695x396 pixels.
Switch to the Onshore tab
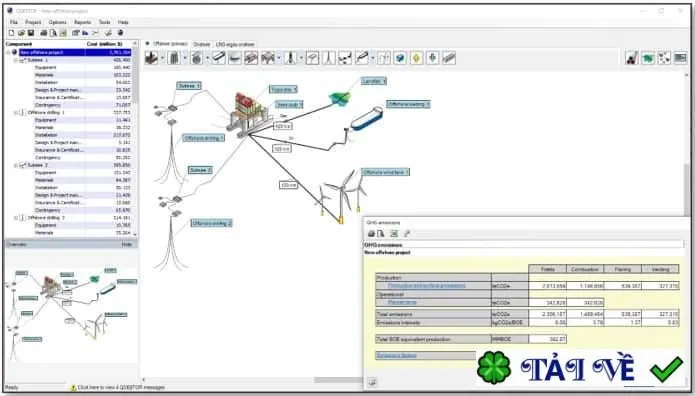[201, 44]
